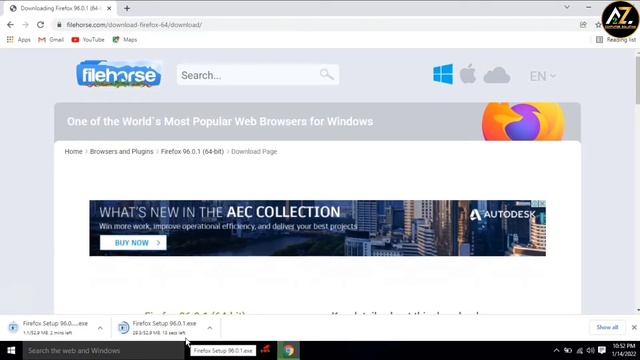Screen dimensions: 640x360
Task: Select the Apple Mac platform icon
Action: click(x=468, y=74)
